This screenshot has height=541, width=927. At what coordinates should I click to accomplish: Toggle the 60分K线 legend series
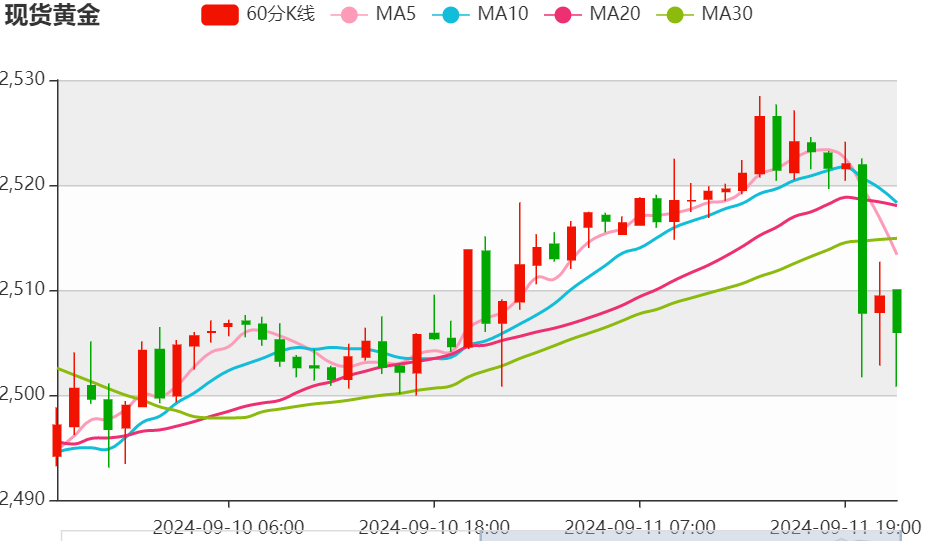258,14
